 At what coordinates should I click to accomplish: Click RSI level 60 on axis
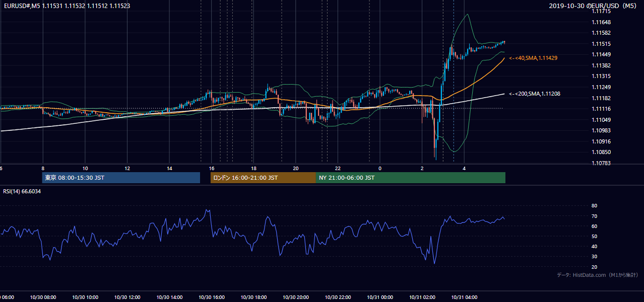click(x=594, y=226)
